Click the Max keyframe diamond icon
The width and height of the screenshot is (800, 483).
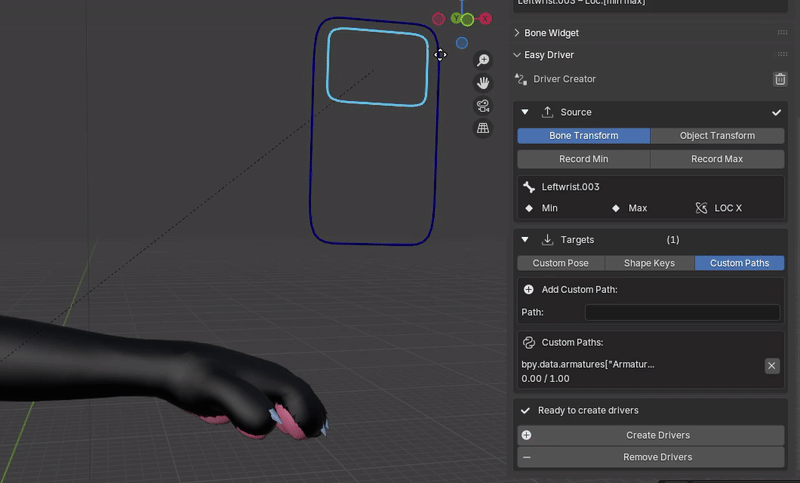616,208
